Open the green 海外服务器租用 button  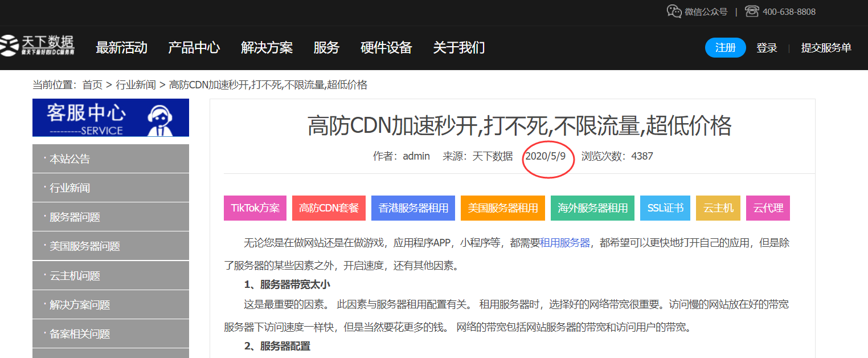592,208
